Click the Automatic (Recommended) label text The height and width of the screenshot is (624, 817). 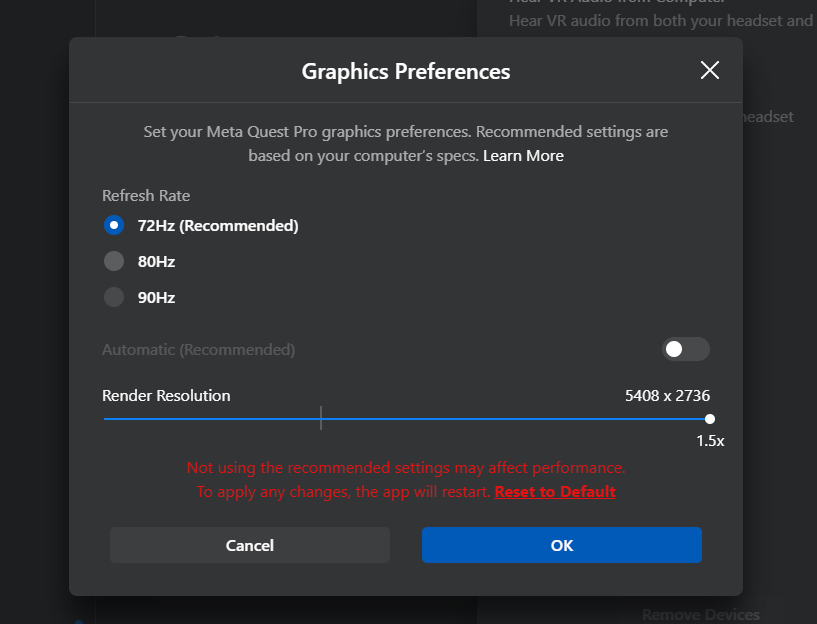pos(199,350)
